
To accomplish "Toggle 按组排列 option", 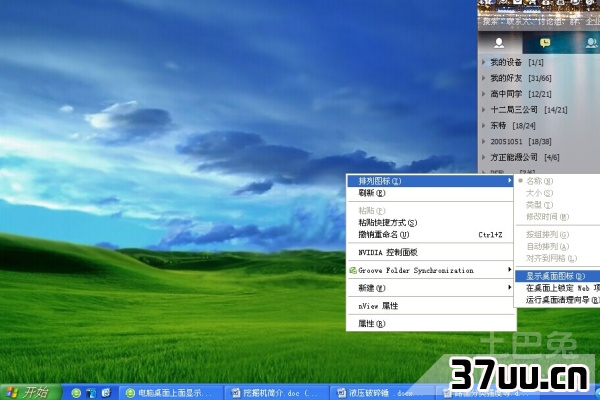I will point(558,234).
